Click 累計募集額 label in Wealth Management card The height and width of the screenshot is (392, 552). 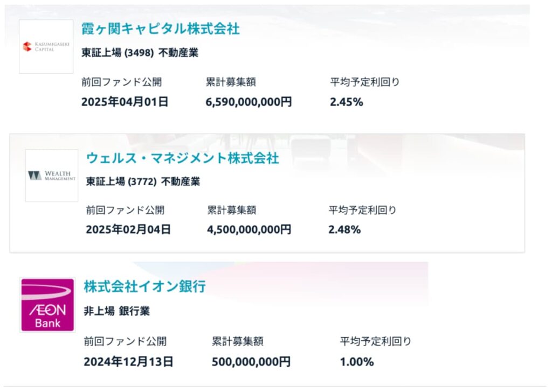tap(232, 210)
